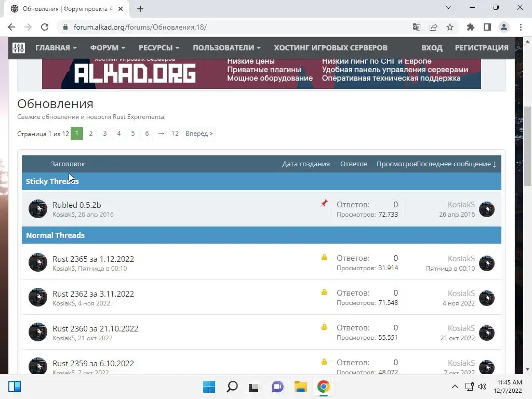532x399 pixels.
Task: Click the lock icon on Rust 2365 thread
Action: 324,257
